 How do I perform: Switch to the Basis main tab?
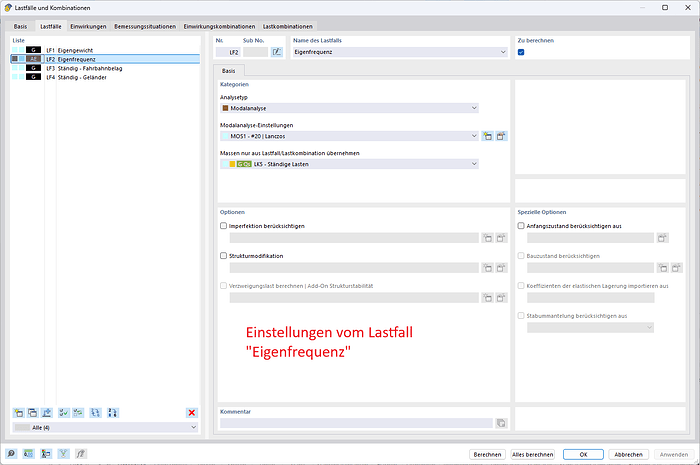(20, 26)
